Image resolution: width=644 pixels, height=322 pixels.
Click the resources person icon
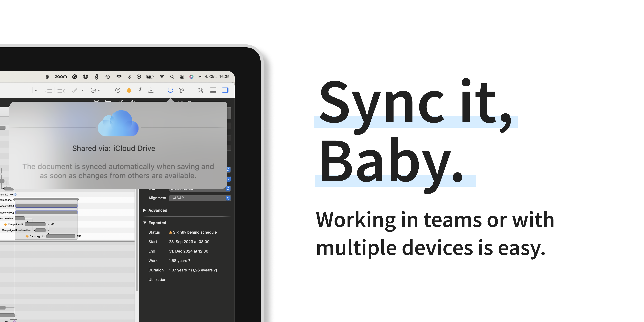click(x=151, y=90)
